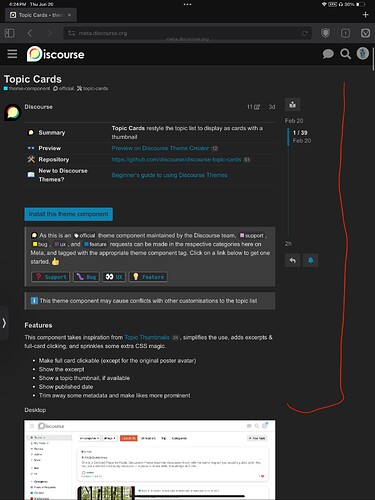Viewport: 375px width, 500px height.
Task: Open the search magnifier
Action: point(345,54)
